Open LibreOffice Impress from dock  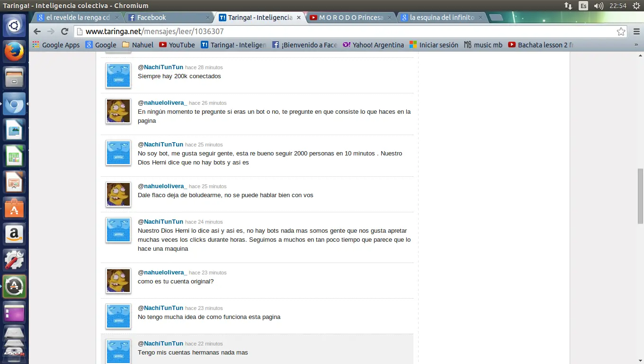point(14,182)
